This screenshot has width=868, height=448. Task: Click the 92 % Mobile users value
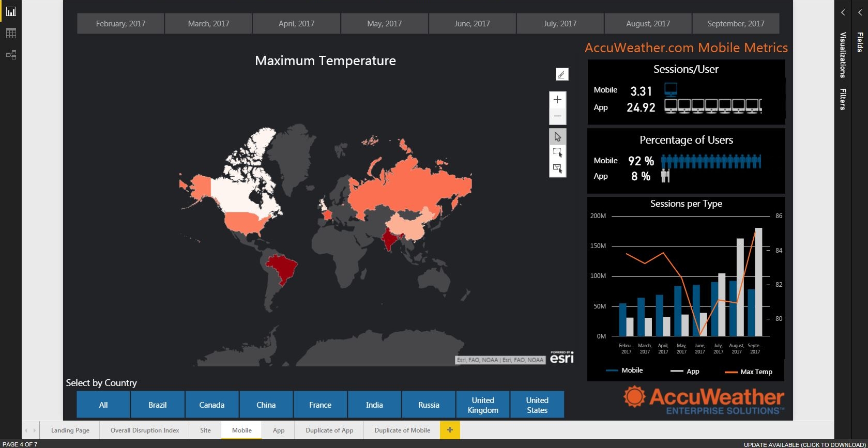point(641,161)
